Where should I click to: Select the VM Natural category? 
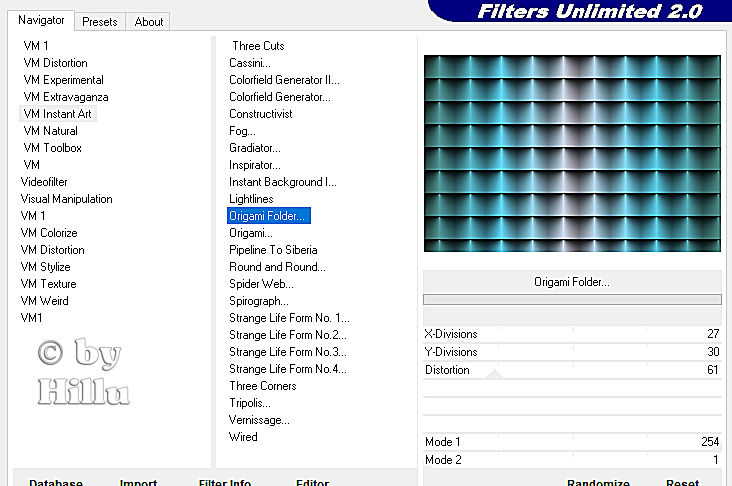(50, 131)
